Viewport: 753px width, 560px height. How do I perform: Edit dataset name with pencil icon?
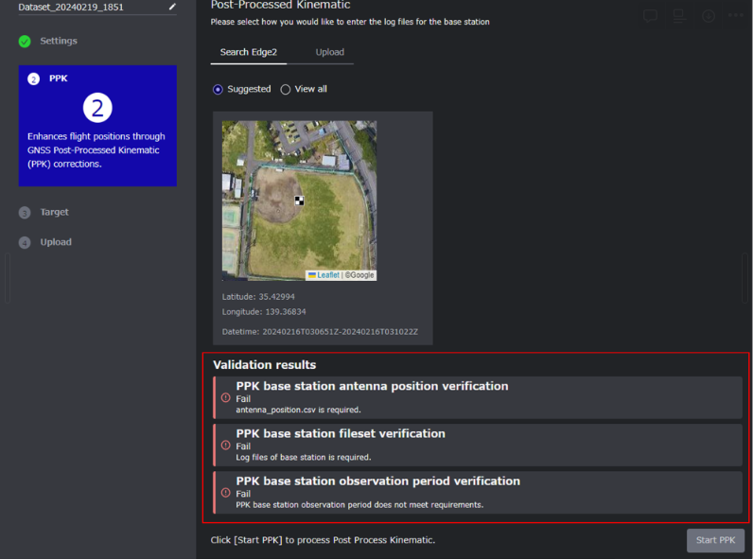172,7
